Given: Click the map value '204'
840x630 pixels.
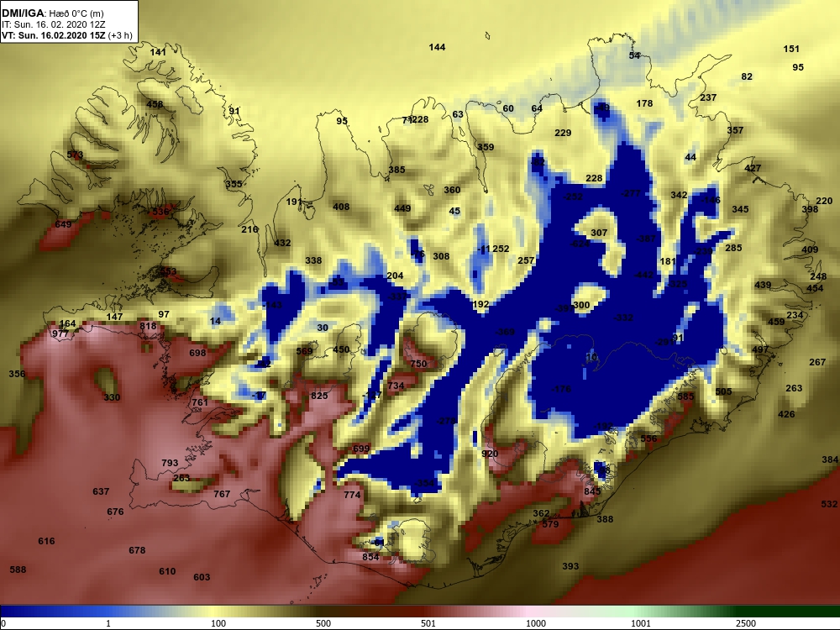Looking at the screenshot, I should point(395,276).
